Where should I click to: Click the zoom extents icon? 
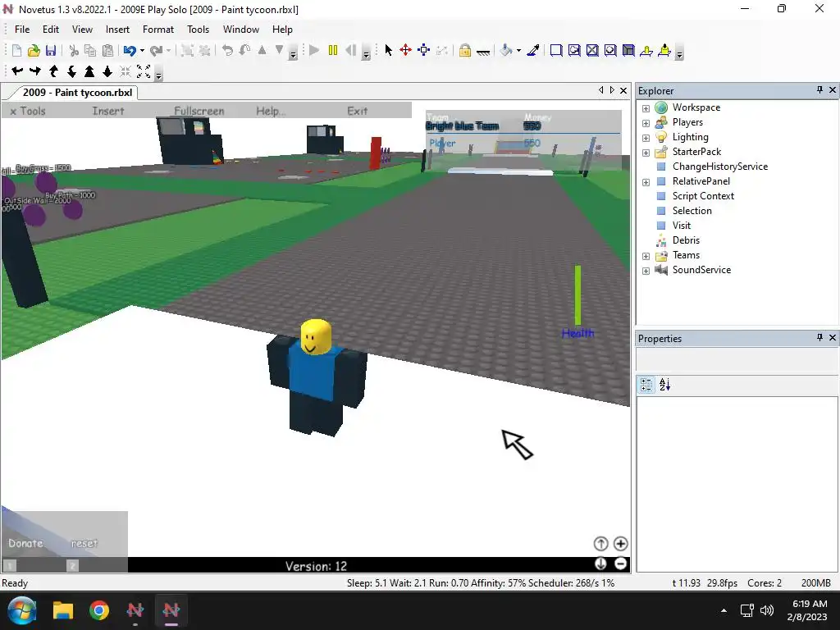[144, 71]
